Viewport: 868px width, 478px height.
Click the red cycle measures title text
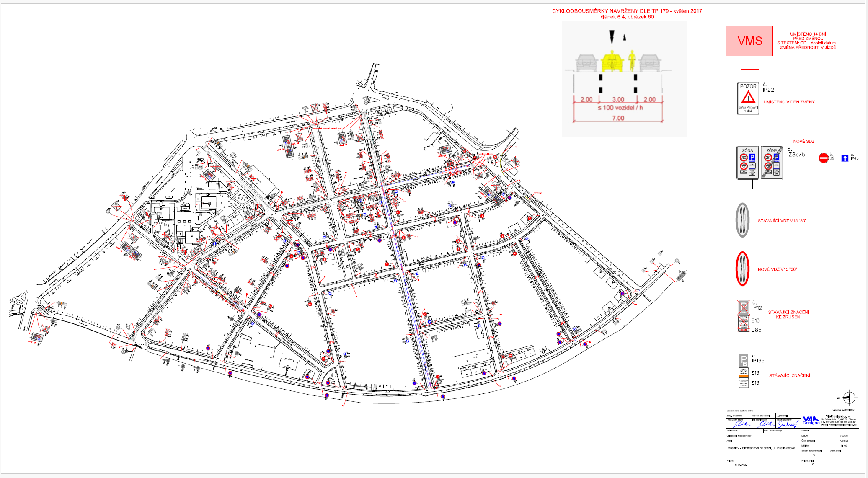(627, 11)
